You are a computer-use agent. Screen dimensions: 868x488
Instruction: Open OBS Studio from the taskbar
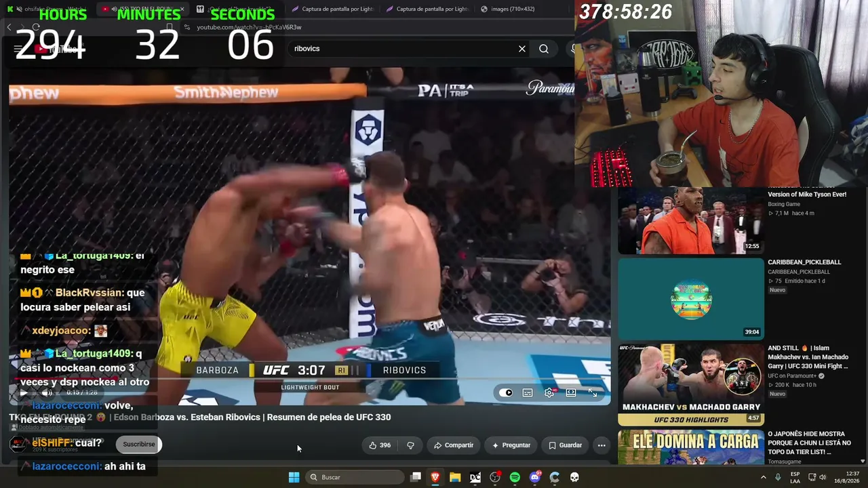(495, 477)
